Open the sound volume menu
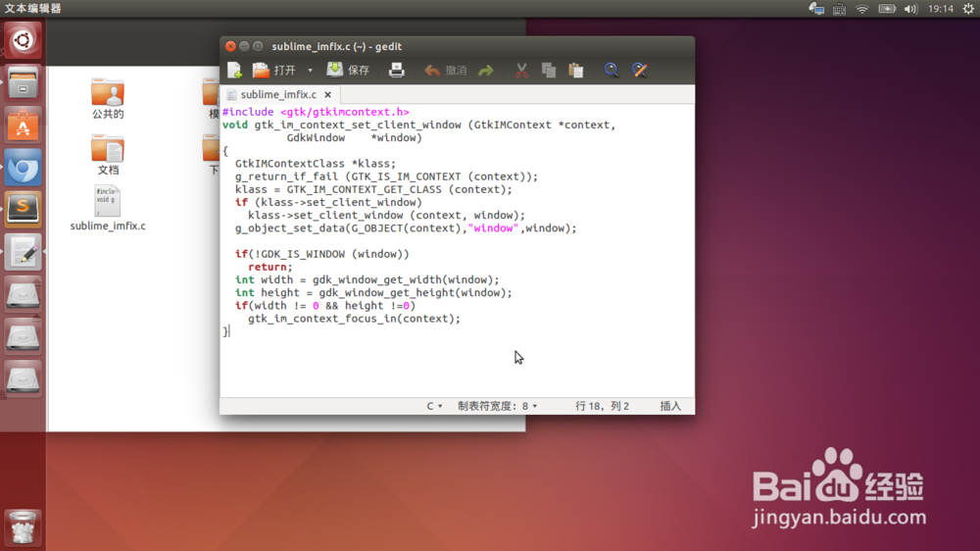Image resolution: width=980 pixels, height=551 pixels. point(910,9)
